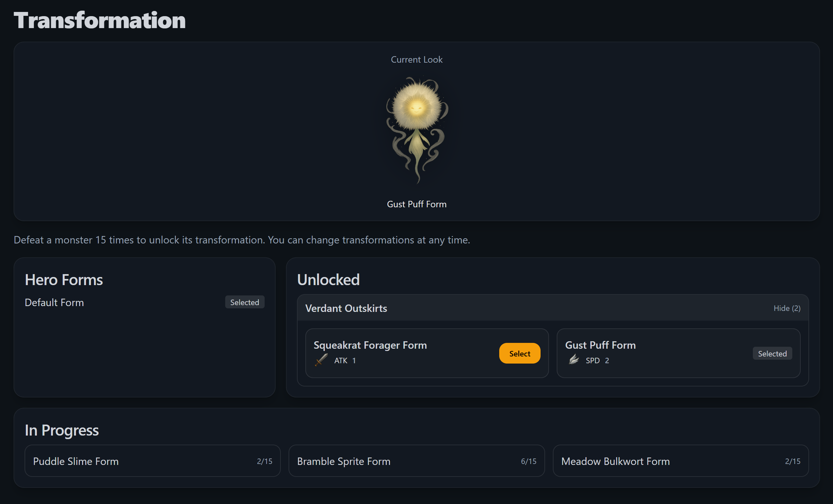Click the Unlocked section heading
Screen dimensions: 833x504
pyautogui.click(x=328, y=280)
